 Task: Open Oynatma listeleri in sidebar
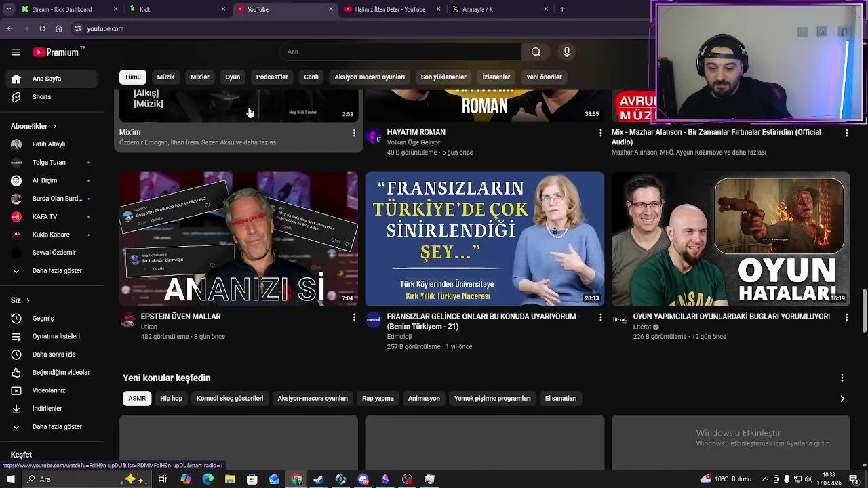click(52, 336)
